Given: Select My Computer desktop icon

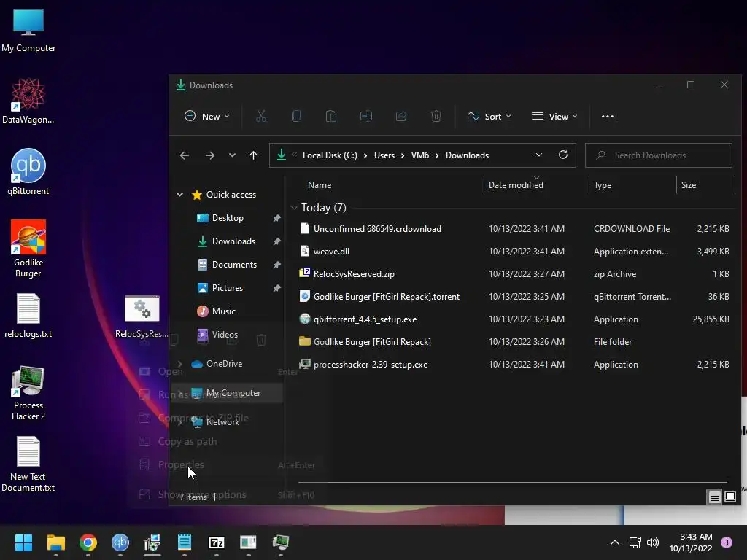Looking at the screenshot, I should (28, 31).
